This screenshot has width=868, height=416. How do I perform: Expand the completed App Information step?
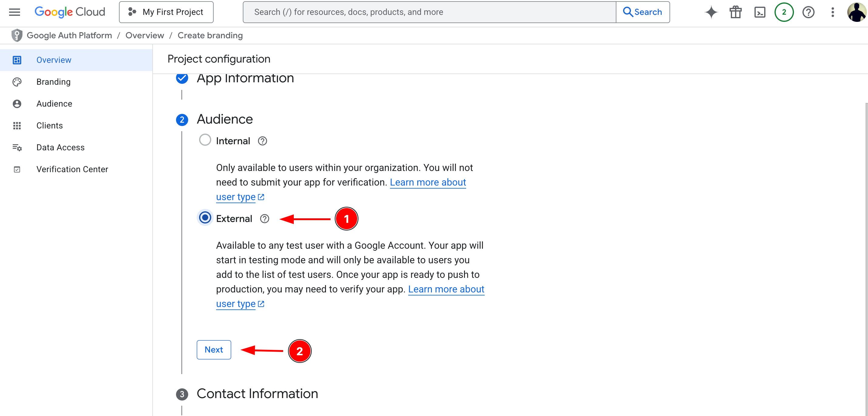pyautogui.click(x=245, y=79)
